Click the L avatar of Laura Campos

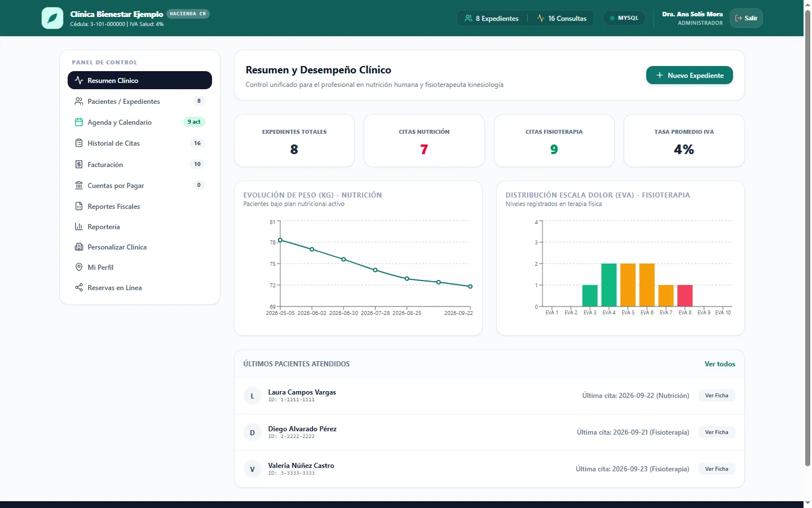[x=252, y=396]
